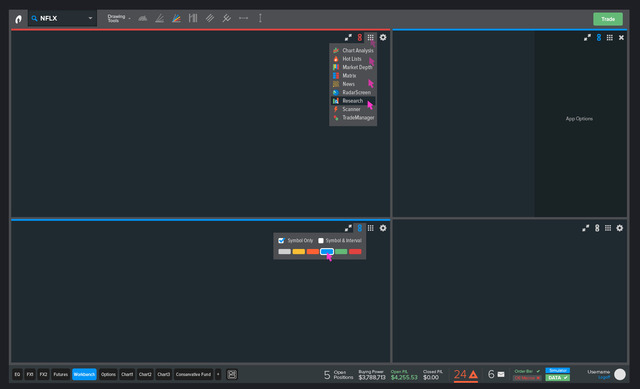The width and height of the screenshot is (640, 389).
Task: Toggle the Simulator mode indicator
Action: pyautogui.click(x=558, y=371)
